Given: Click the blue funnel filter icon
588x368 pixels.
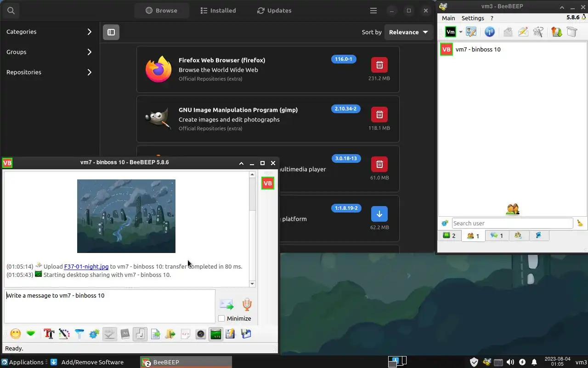Looking at the screenshot, I should coord(79,333).
